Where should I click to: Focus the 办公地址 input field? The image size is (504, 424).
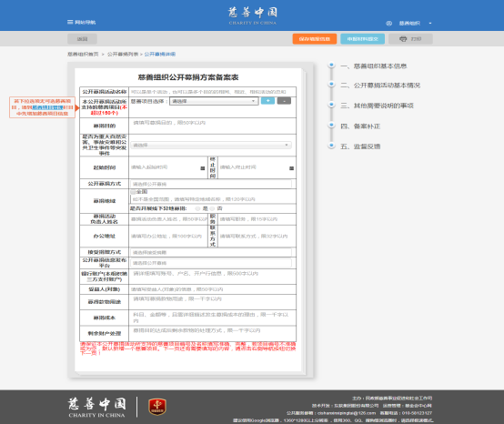pos(168,236)
